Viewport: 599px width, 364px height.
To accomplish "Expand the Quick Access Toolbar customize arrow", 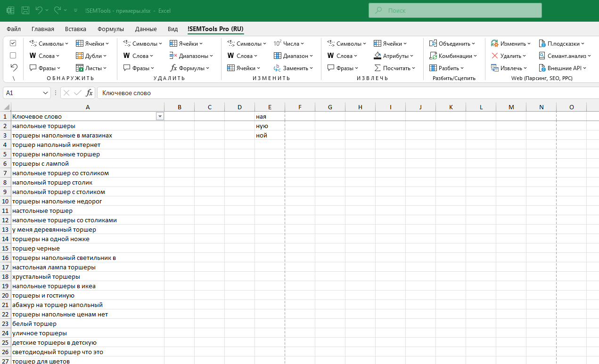I will [76, 10].
